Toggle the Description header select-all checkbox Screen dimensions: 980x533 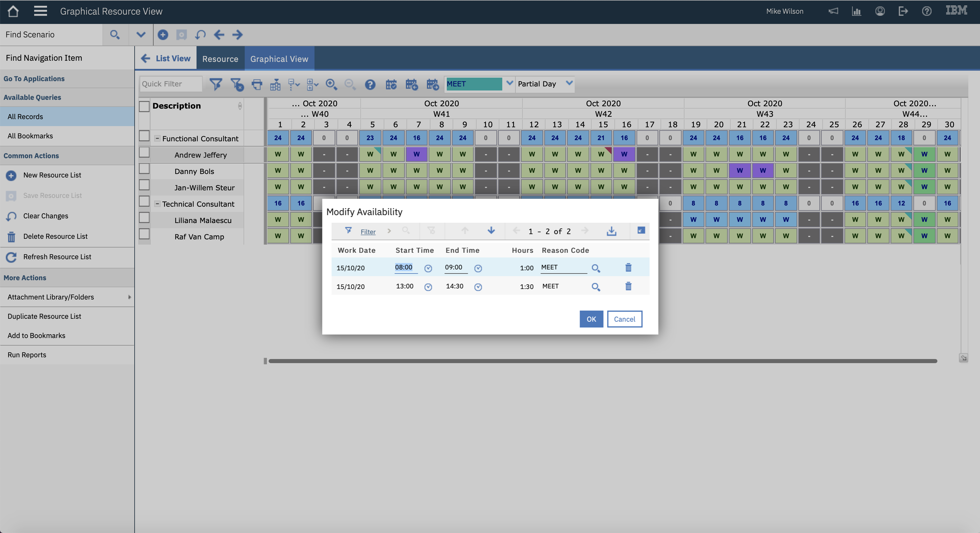[144, 106]
